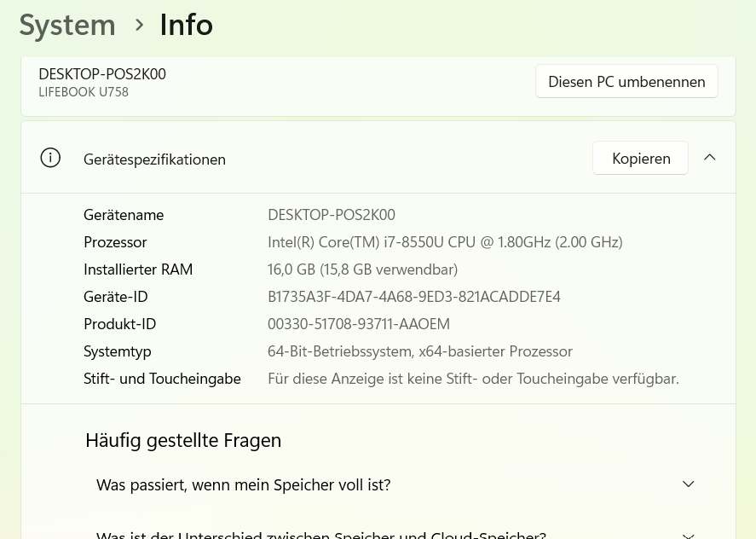Click the breadcrumb arrow between System and Info
Image resolution: width=756 pixels, height=539 pixels.
pyautogui.click(x=139, y=25)
